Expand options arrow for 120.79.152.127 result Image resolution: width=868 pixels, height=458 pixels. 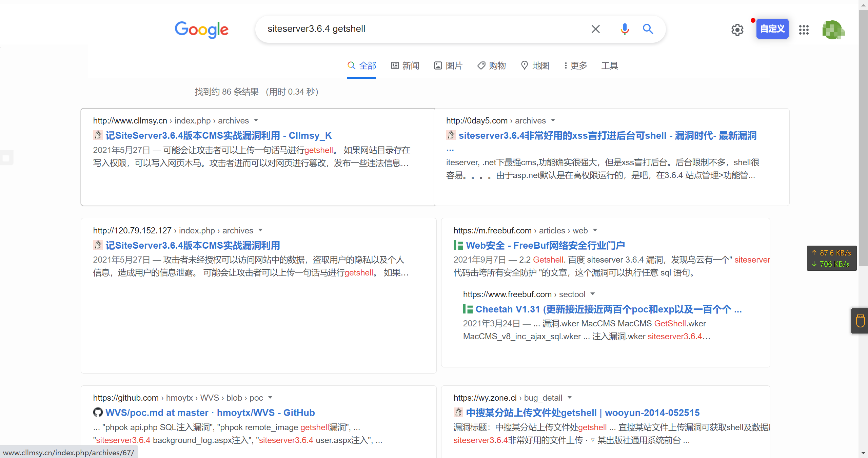tap(260, 230)
